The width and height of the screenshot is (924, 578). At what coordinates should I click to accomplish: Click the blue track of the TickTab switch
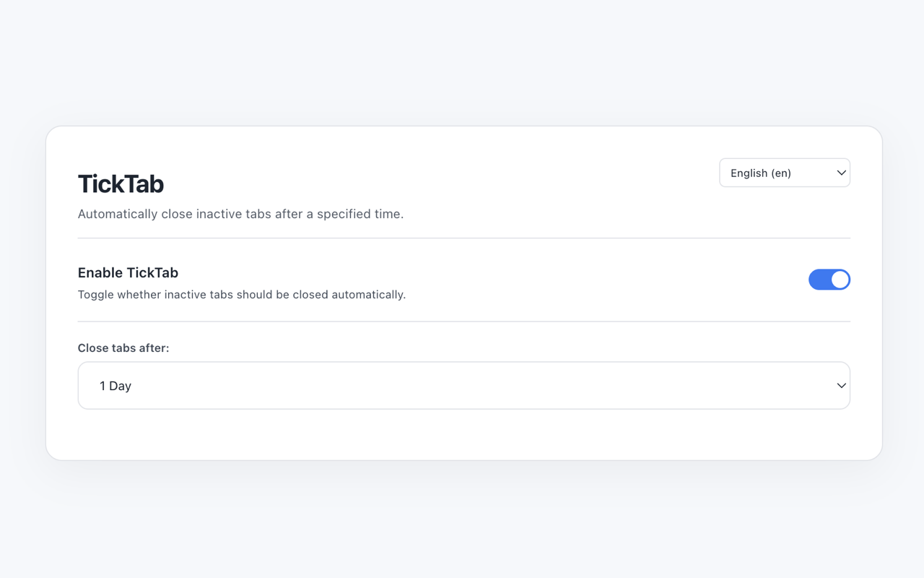click(x=819, y=280)
